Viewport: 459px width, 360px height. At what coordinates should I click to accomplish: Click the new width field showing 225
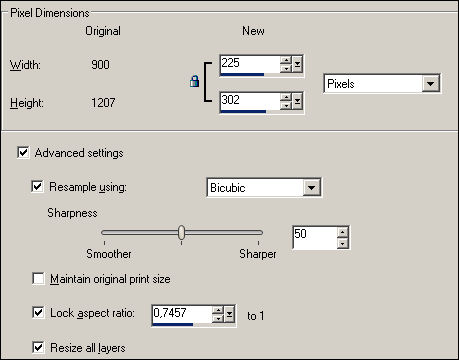pos(250,64)
